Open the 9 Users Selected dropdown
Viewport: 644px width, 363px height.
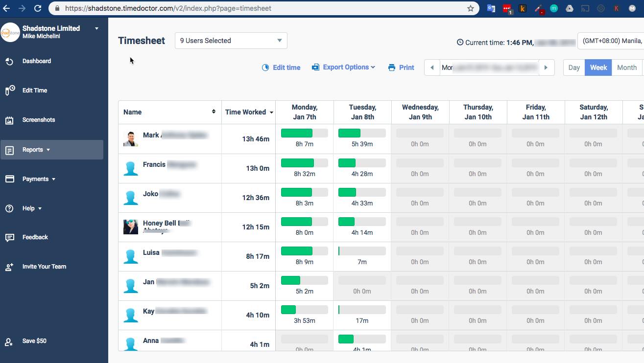(231, 41)
